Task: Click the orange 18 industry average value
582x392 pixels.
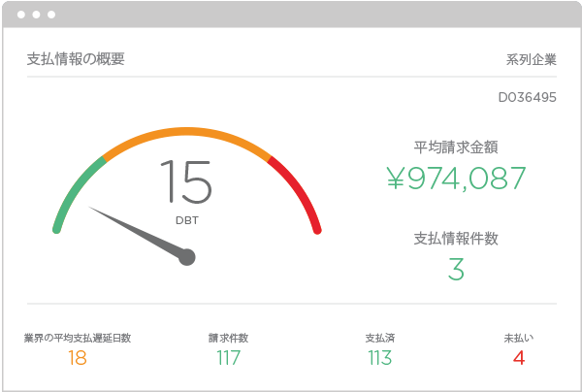Action: pos(78,358)
